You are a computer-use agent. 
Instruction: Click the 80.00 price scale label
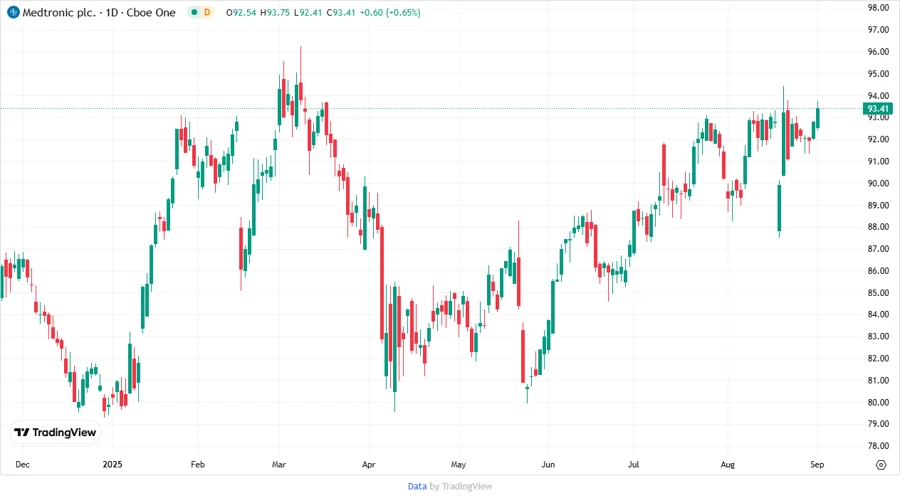coord(878,403)
